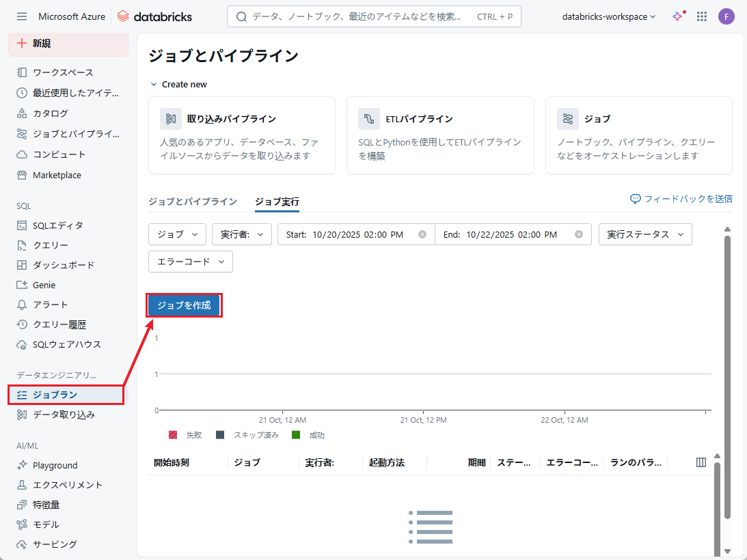Select the ジョブ実行 tab
747x560 pixels.
(277, 201)
